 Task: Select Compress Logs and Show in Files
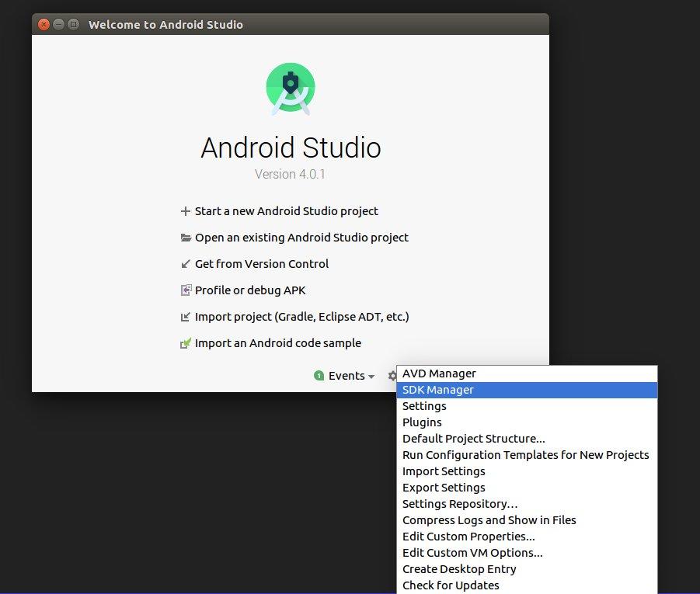click(x=527, y=520)
